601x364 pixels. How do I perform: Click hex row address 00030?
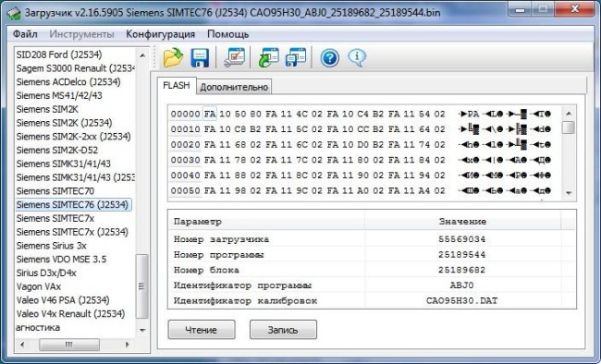pos(185,160)
